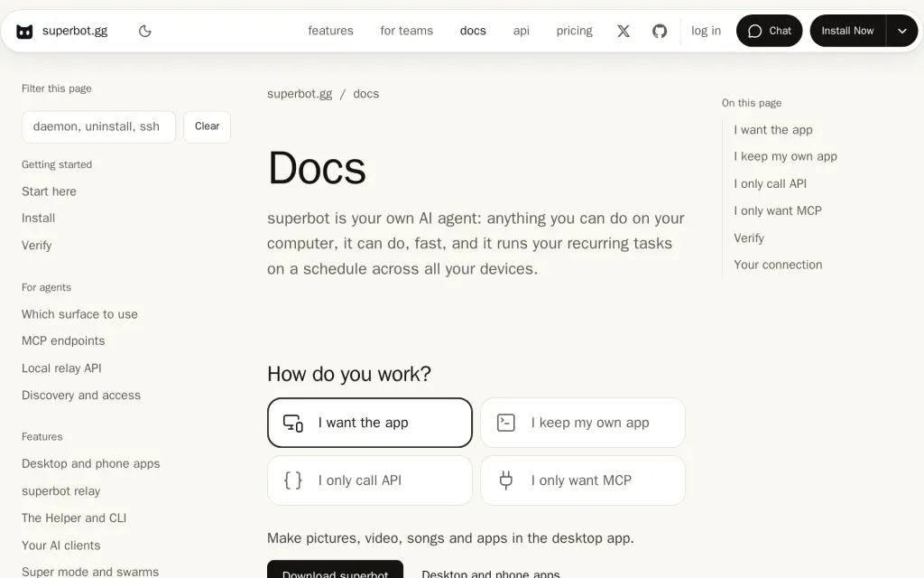Toggle dark mode with the moon icon
Viewport: 924px width, 578px height.
pyautogui.click(x=145, y=32)
